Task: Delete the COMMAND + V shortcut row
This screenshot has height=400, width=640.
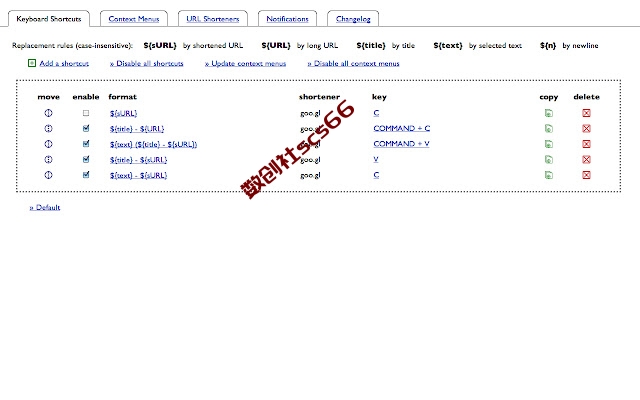Action: coord(587,144)
